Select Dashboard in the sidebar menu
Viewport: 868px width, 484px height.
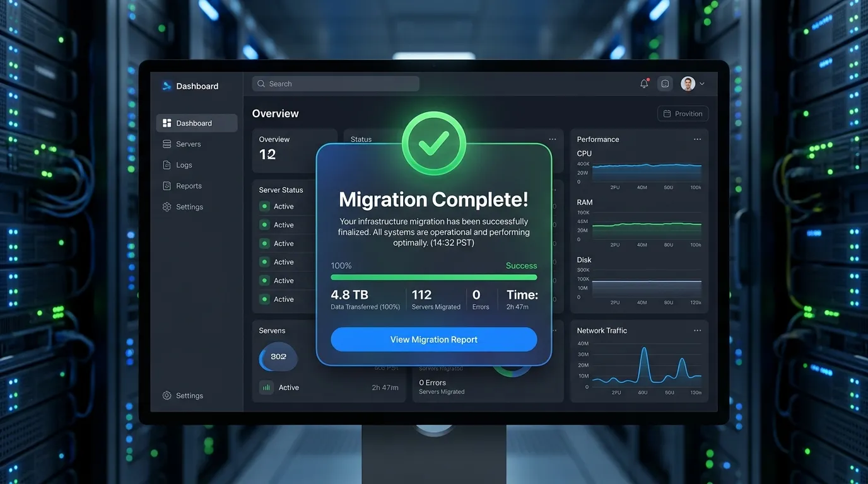click(x=197, y=123)
